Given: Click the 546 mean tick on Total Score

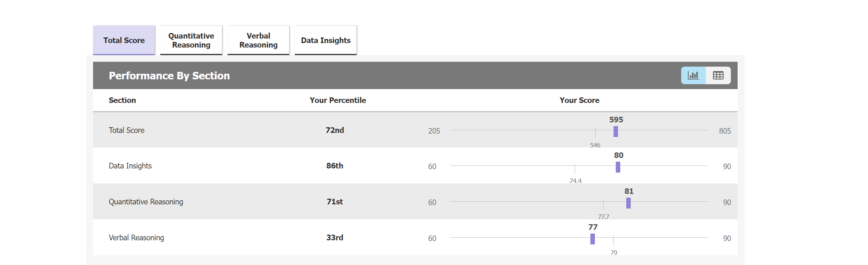Looking at the screenshot, I should [595, 132].
